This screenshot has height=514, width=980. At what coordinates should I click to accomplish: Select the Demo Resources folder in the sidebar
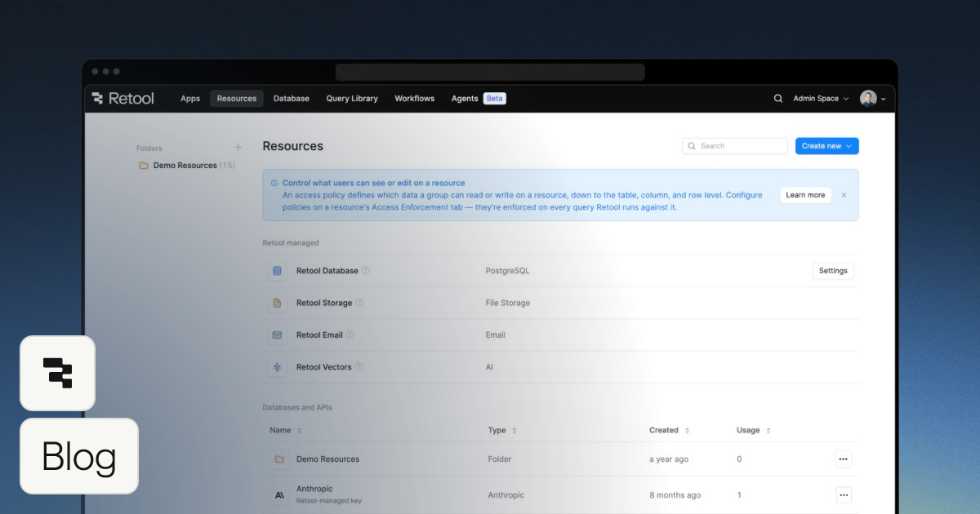(185, 166)
